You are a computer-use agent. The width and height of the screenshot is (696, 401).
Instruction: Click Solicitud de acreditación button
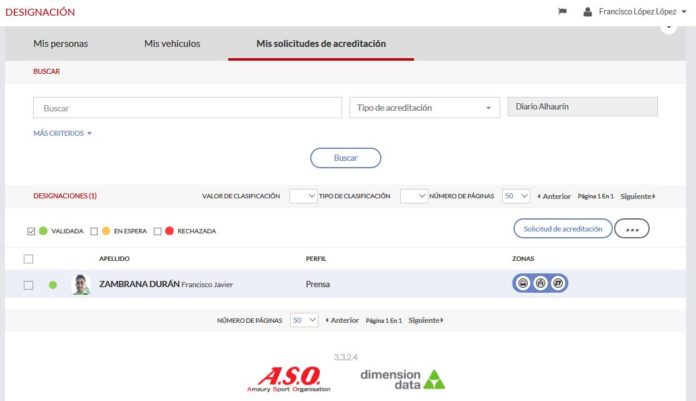coord(562,228)
